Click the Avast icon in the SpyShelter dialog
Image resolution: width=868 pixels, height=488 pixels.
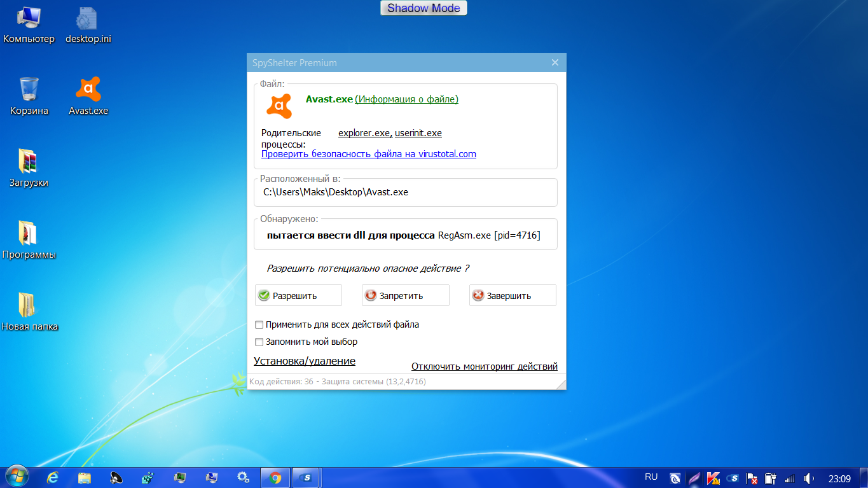[x=279, y=106]
